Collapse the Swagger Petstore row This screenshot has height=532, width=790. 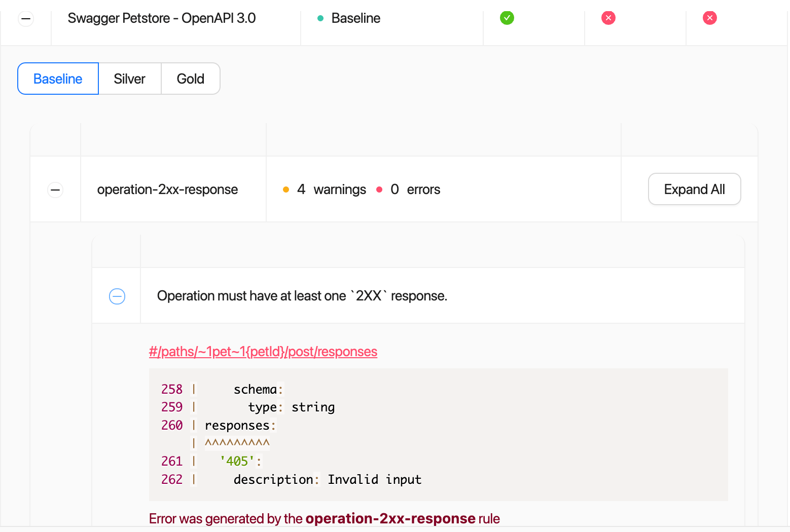click(26, 19)
